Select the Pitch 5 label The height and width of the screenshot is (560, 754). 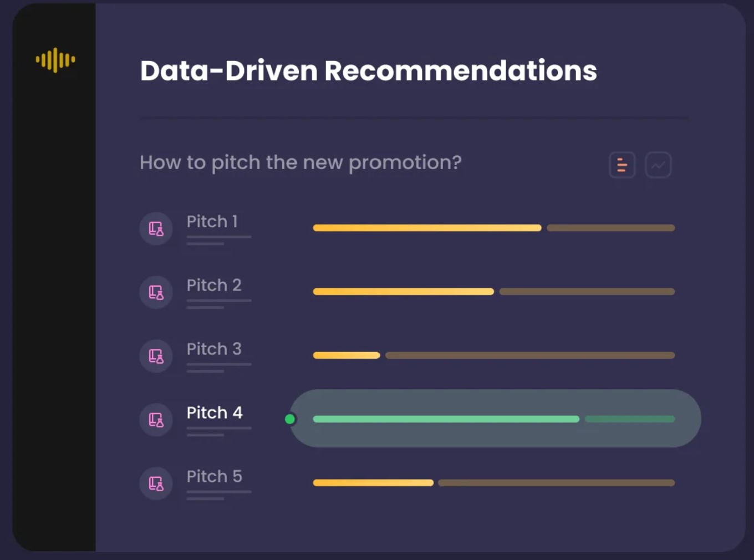point(215,476)
